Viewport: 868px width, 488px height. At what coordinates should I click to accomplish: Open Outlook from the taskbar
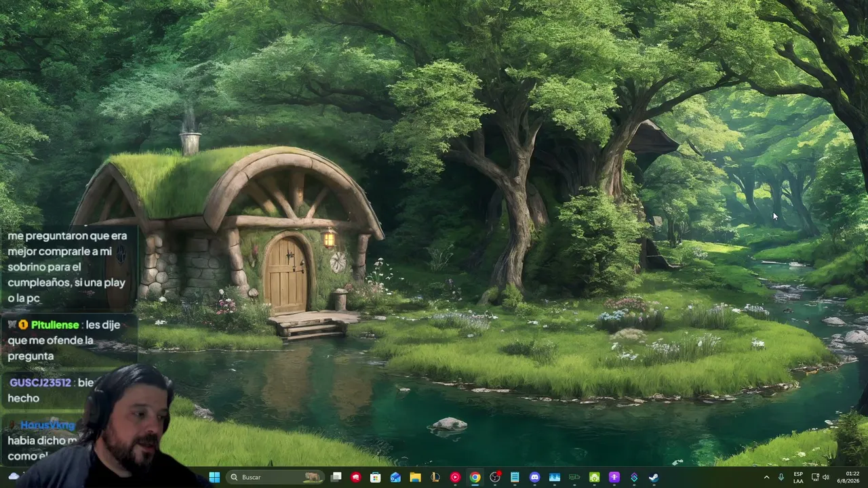(x=395, y=477)
